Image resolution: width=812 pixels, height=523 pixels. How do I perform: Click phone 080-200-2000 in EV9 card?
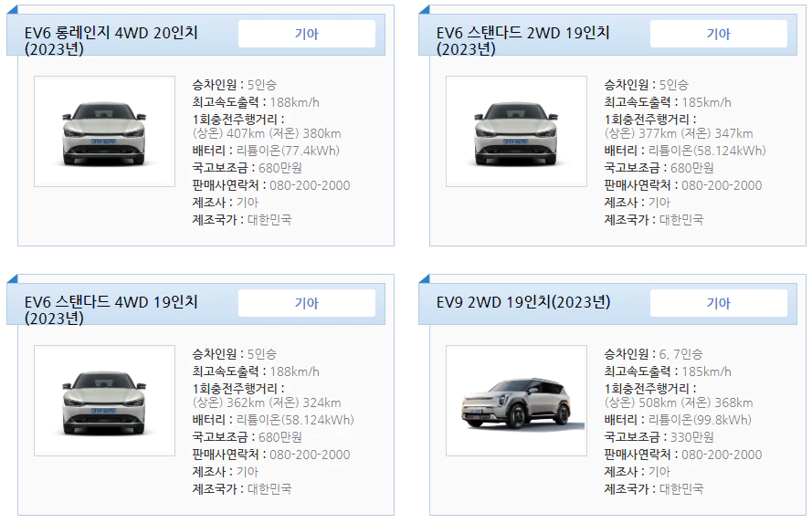click(x=722, y=455)
